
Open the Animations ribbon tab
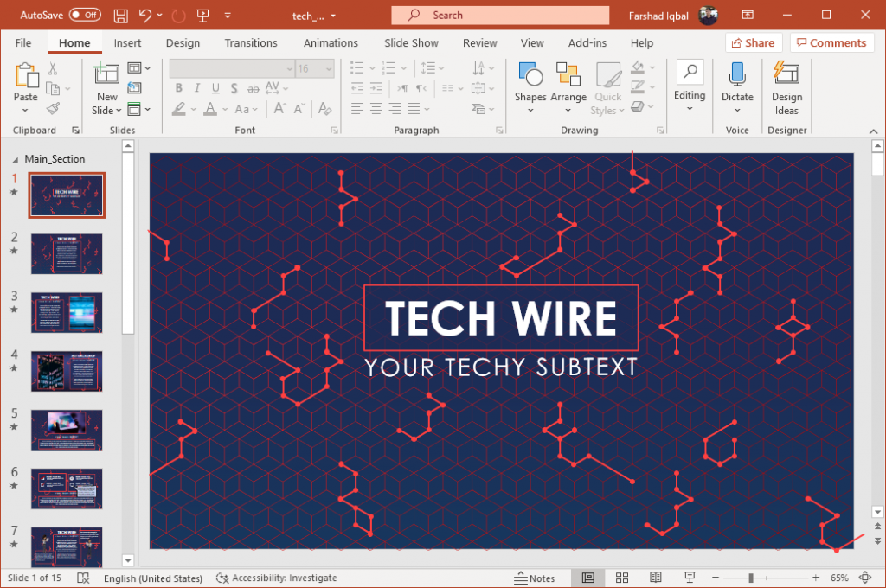[x=331, y=42]
